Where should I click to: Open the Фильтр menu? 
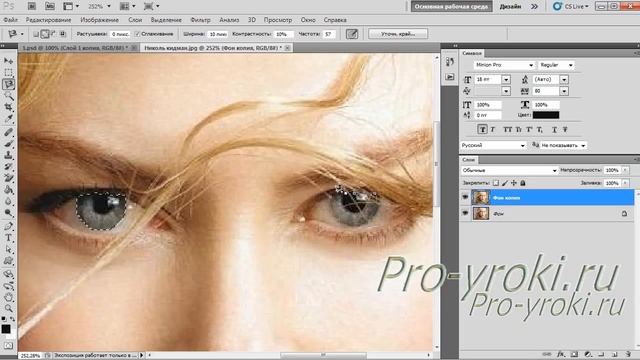[200, 20]
